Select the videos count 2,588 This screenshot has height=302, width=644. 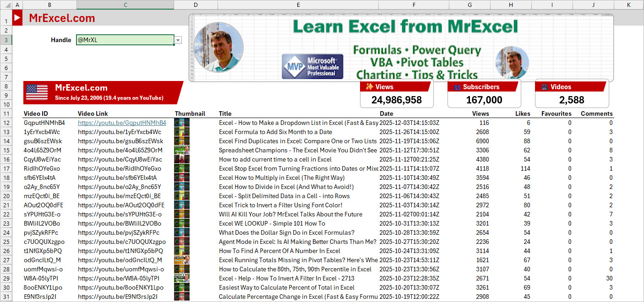point(572,100)
